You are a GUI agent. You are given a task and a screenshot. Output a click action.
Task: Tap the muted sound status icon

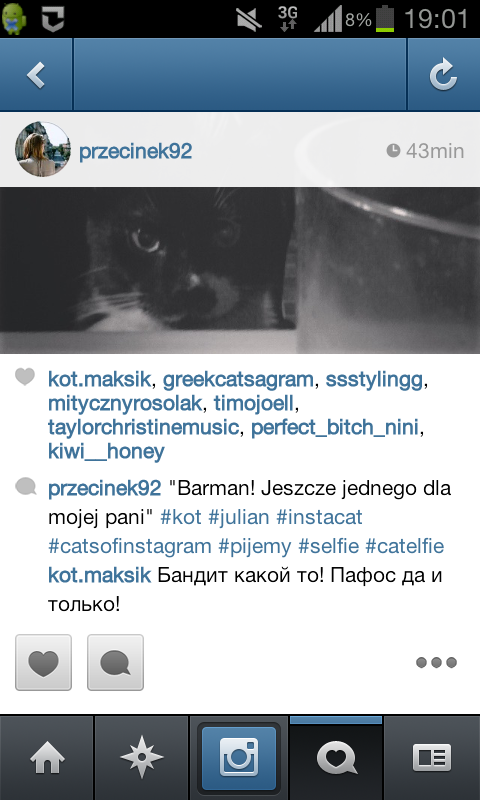249,19
